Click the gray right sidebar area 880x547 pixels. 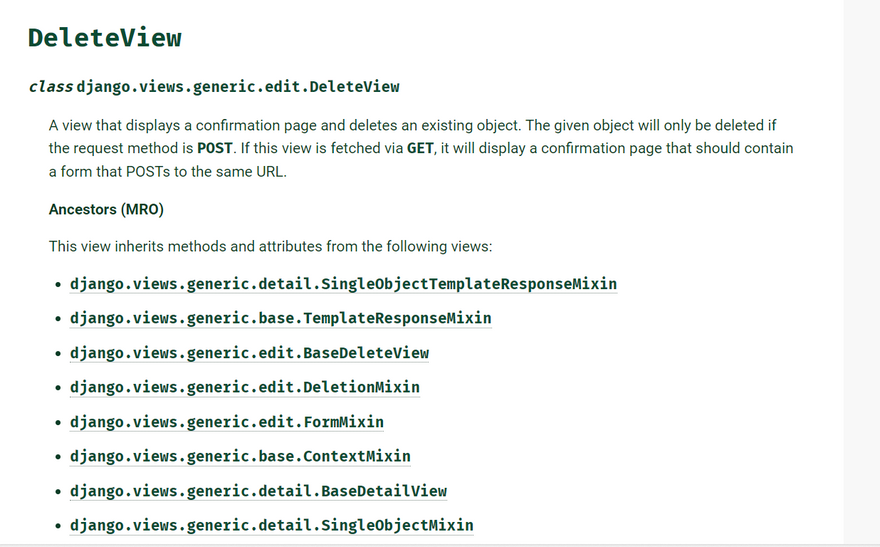860,270
